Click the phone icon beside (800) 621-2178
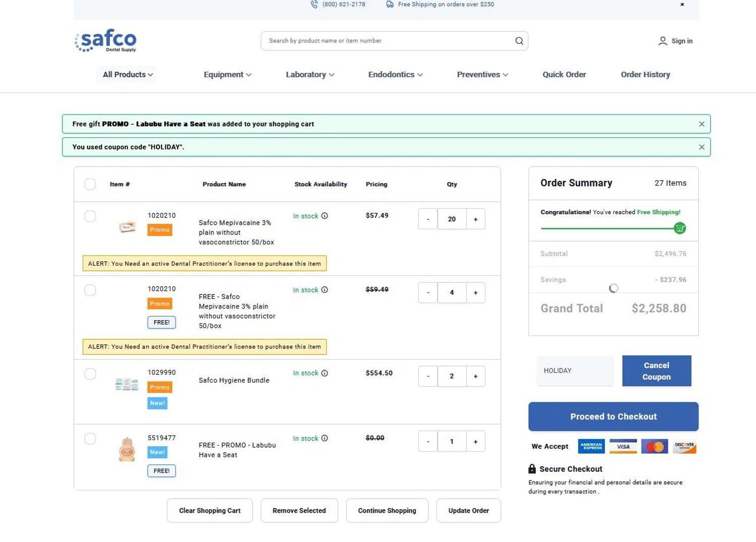Viewport: 756px width, 542px height. point(314,4)
